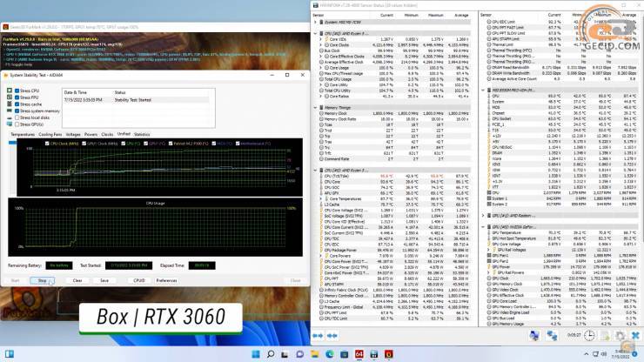Click HWiNFO logging sheet icon

click(x=605, y=336)
